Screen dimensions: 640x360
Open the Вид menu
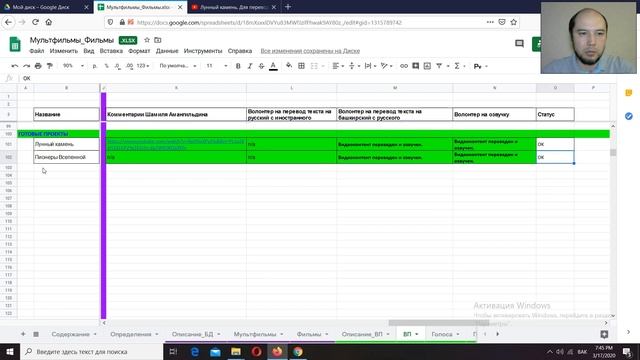click(89, 51)
